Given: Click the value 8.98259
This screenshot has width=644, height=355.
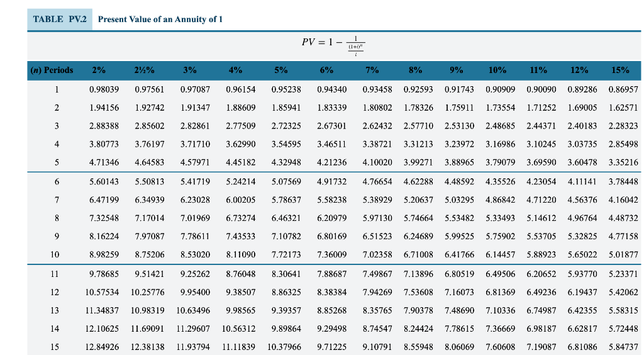Looking at the screenshot, I should pyautogui.click(x=104, y=255).
